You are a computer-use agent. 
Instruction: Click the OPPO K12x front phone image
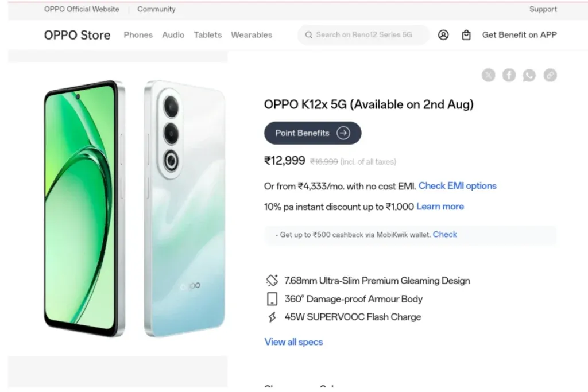84,209
